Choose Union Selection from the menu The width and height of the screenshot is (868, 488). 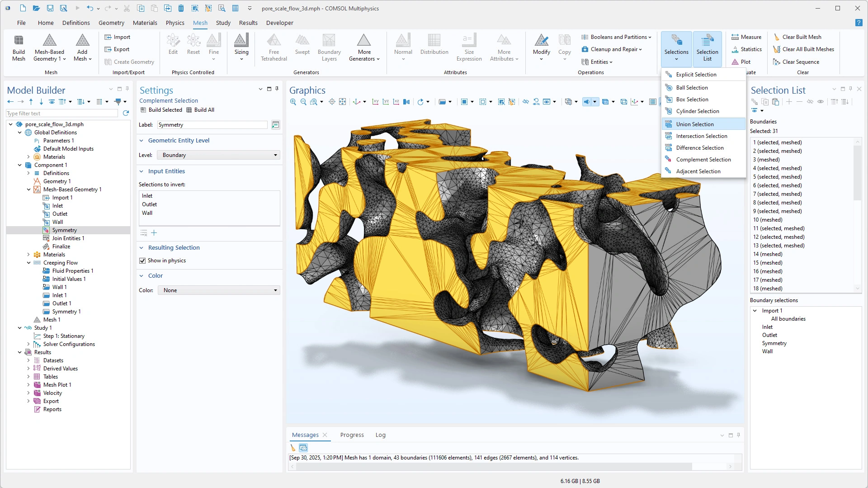695,124
